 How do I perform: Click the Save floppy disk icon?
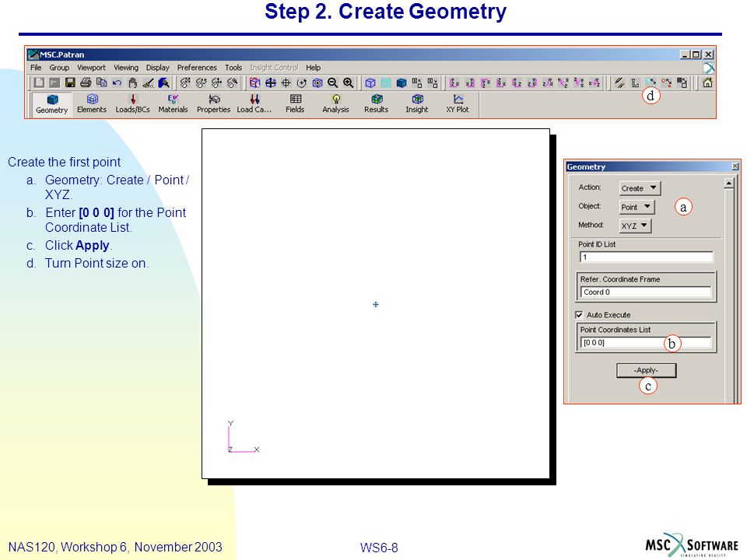click(70, 83)
